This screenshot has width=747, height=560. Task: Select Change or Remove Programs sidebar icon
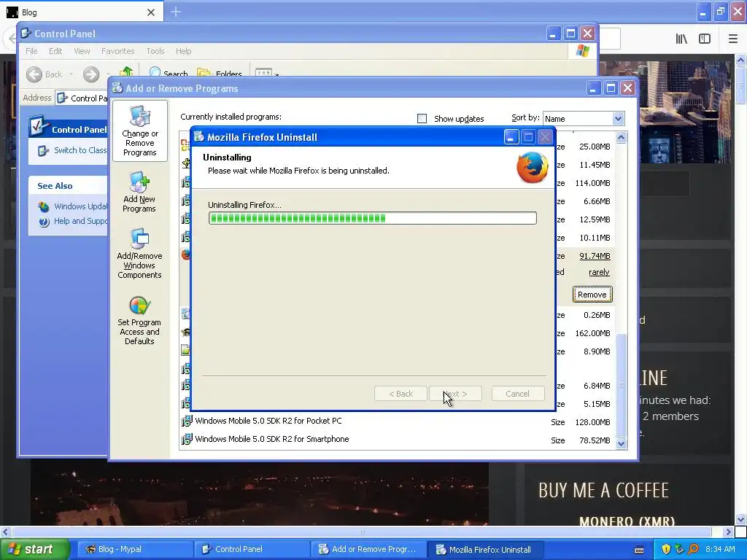pos(139,131)
